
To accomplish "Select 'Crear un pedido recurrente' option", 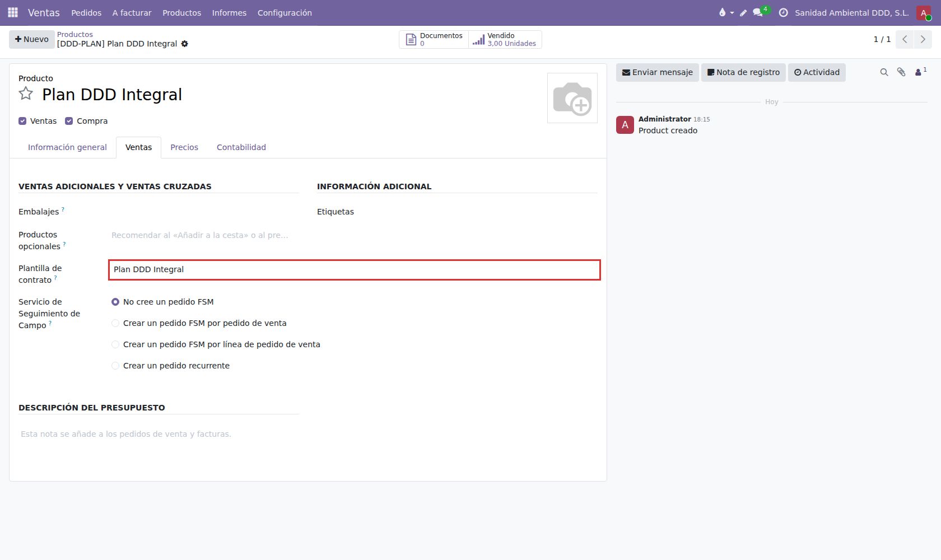I will click(115, 366).
